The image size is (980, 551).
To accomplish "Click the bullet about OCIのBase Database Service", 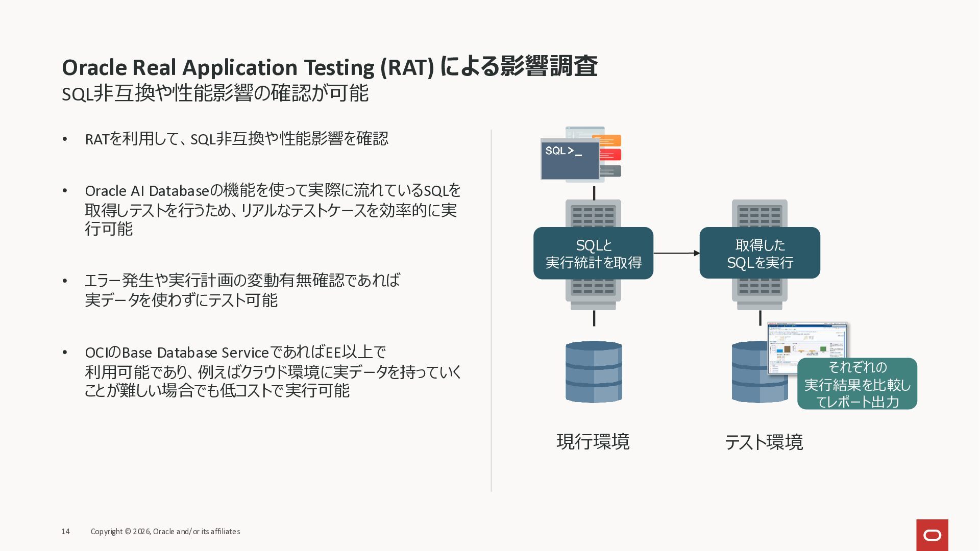I will [x=272, y=371].
